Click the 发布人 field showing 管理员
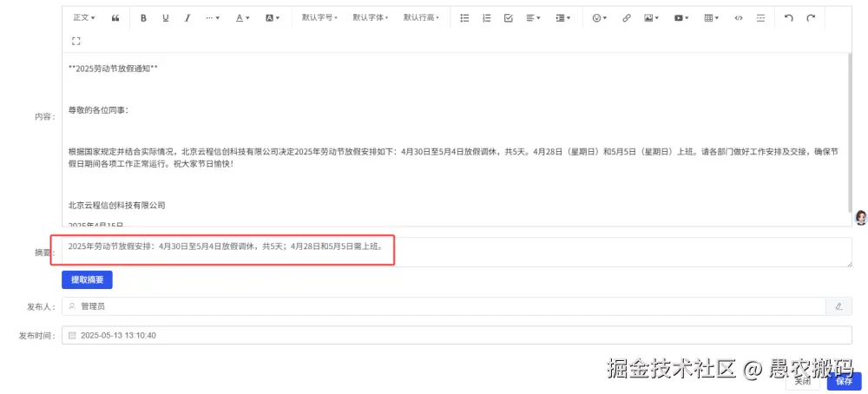Viewport: 868px width, 394px height. coord(444,306)
